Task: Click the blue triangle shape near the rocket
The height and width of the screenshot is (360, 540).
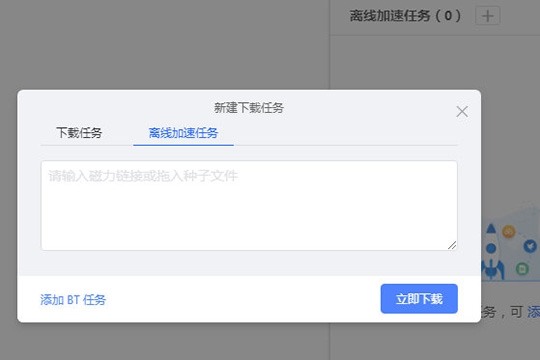Action: point(491,228)
